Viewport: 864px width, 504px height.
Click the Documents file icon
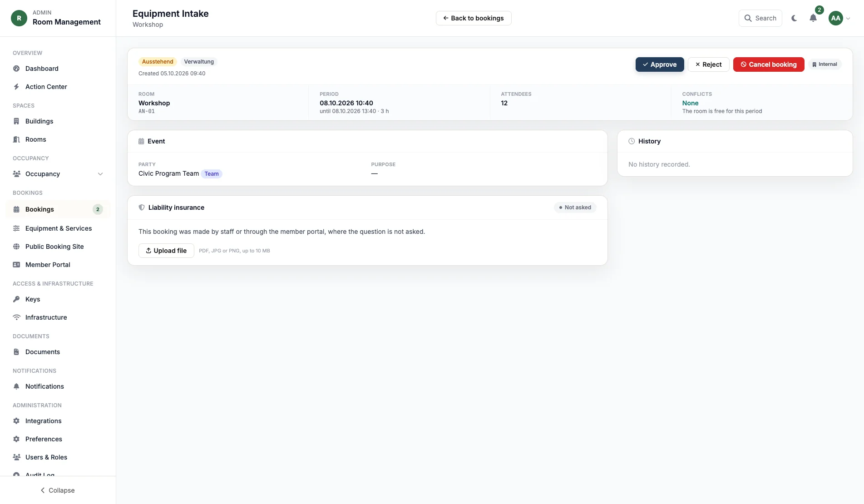coord(16,352)
